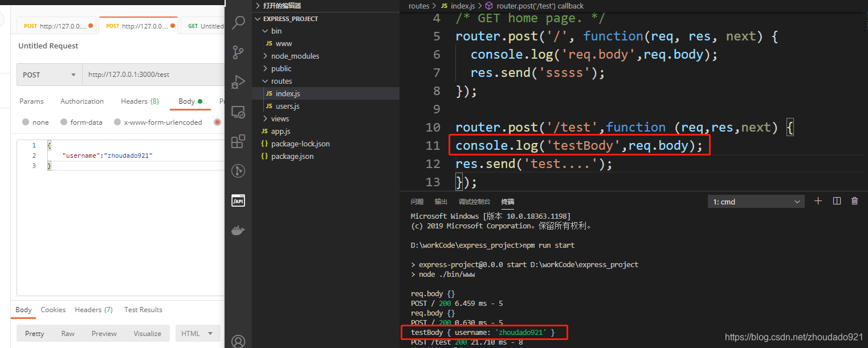
Task: Show response in Pretty view
Action: click(x=34, y=334)
